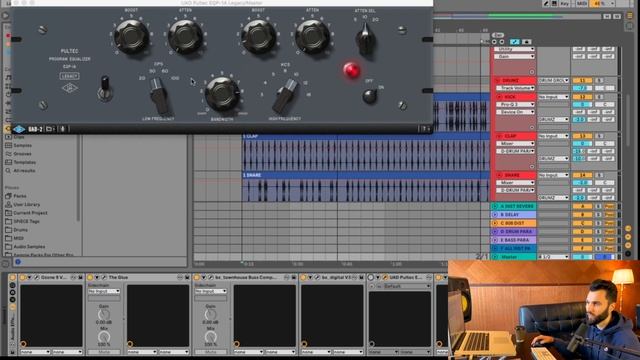The height and width of the screenshot is (360, 640).
Task: Enable the draw mode pencil icon
Action: point(546,3)
